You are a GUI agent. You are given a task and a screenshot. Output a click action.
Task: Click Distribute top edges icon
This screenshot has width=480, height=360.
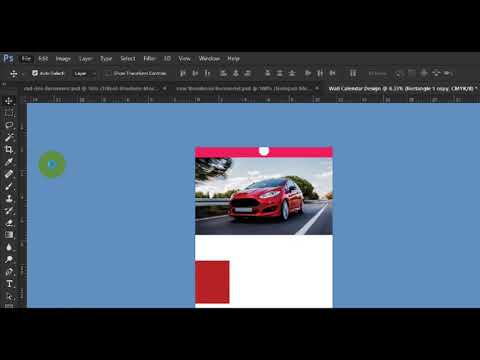coord(268,73)
